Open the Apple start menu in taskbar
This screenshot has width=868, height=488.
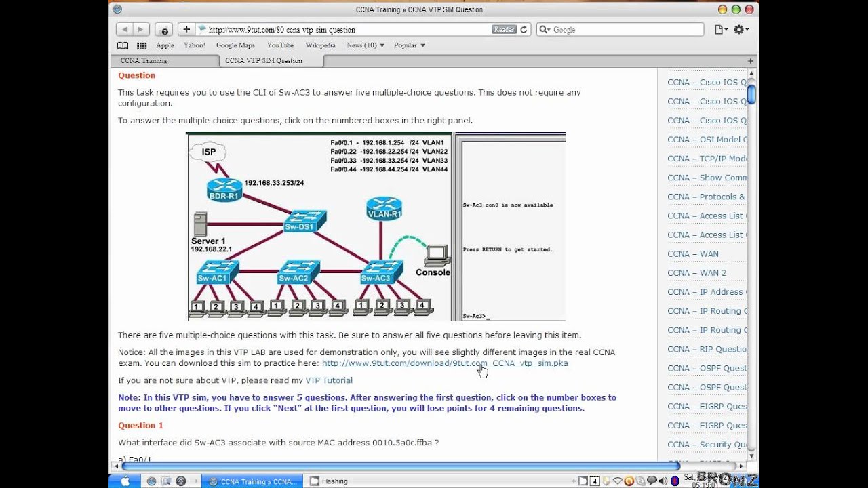pos(125,481)
